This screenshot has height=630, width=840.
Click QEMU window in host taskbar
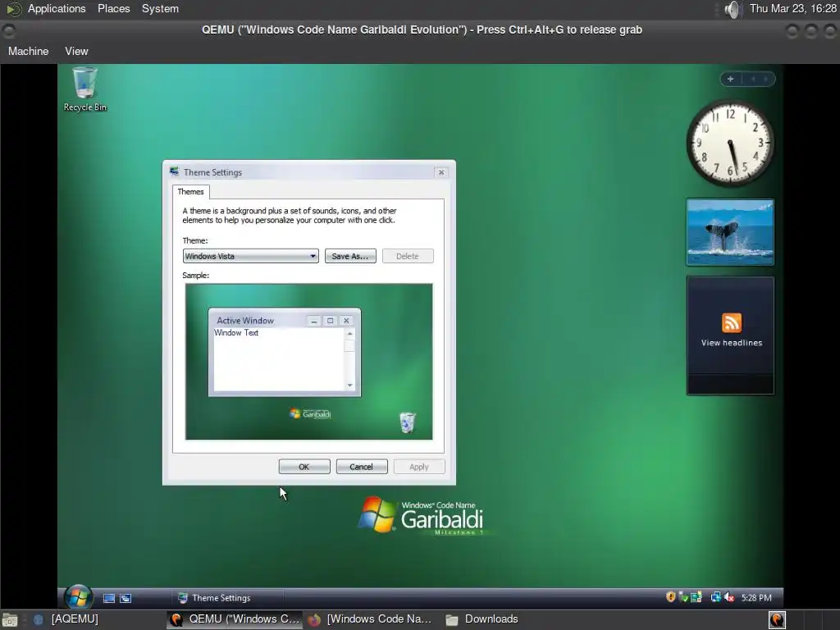(x=235, y=619)
